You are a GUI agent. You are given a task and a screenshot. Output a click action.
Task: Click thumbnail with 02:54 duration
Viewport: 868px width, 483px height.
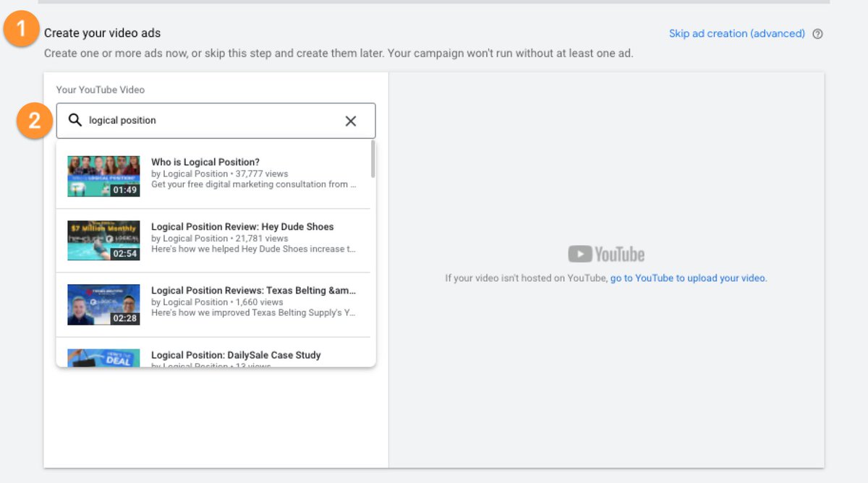(103, 241)
